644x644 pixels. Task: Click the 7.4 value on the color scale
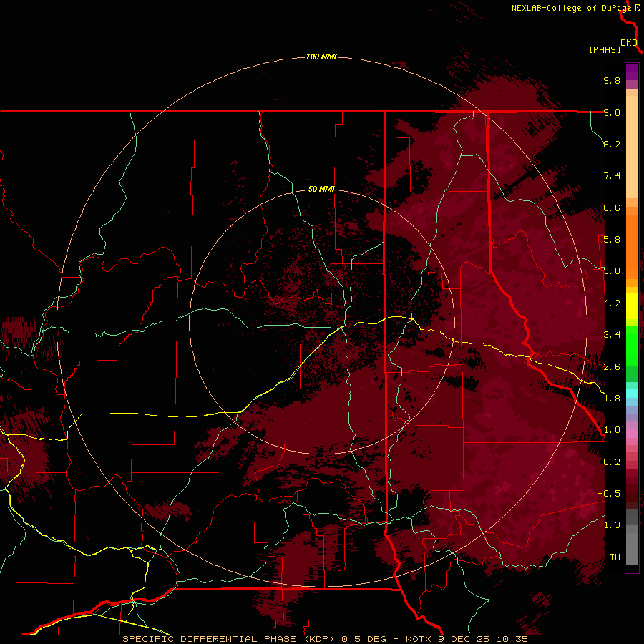point(612,176)
